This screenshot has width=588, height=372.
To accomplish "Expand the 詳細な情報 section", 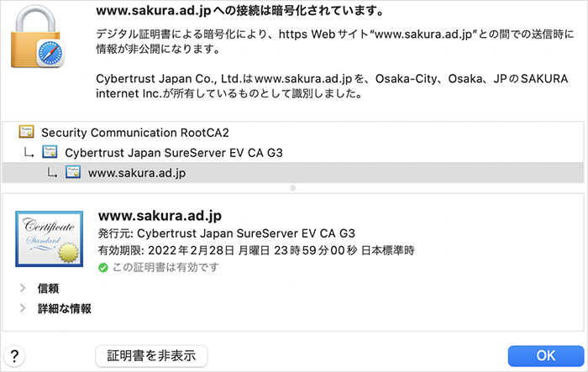I will [21, 308].
